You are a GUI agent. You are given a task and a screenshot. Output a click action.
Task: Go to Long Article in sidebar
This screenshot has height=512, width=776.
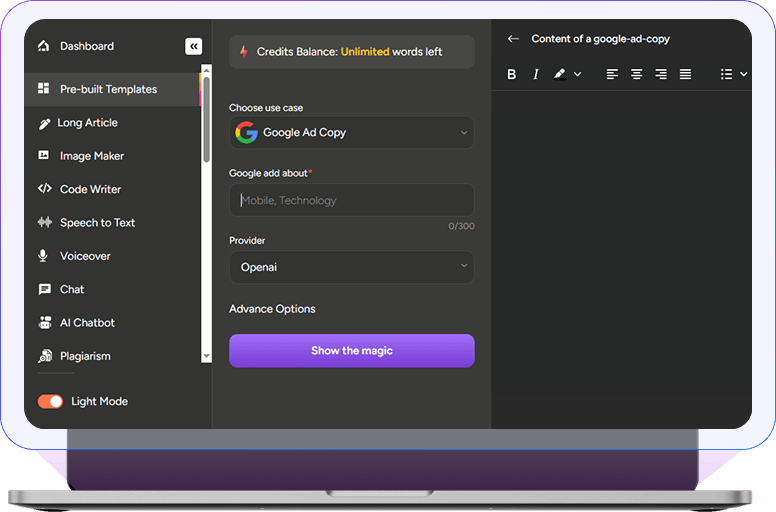tap(87, 123)
